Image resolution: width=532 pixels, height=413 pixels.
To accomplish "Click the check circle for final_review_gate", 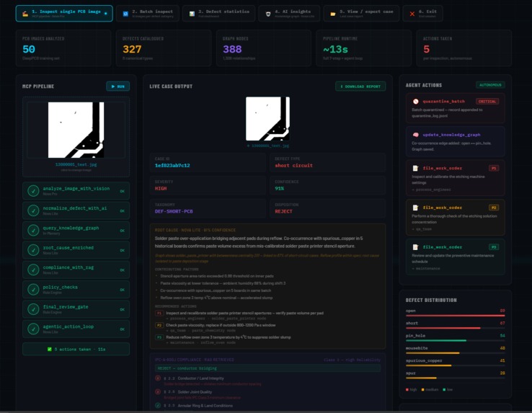I will [33, 309].
